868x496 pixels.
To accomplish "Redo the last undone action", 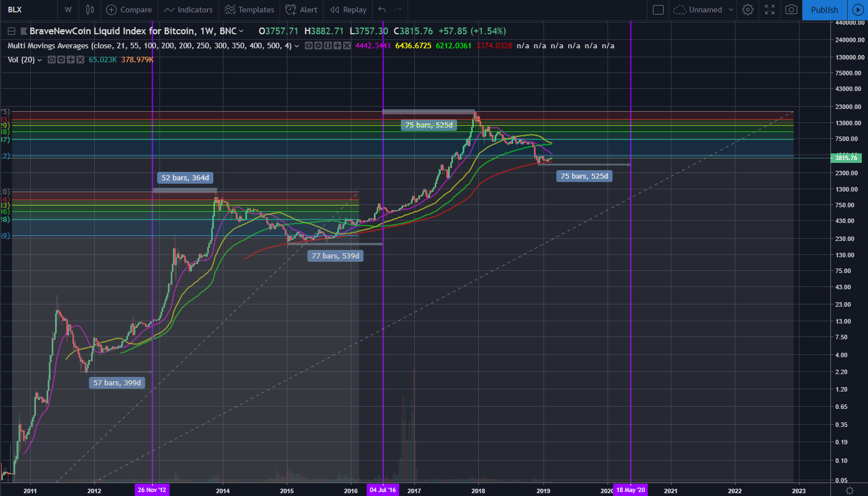I will [398, 10].
